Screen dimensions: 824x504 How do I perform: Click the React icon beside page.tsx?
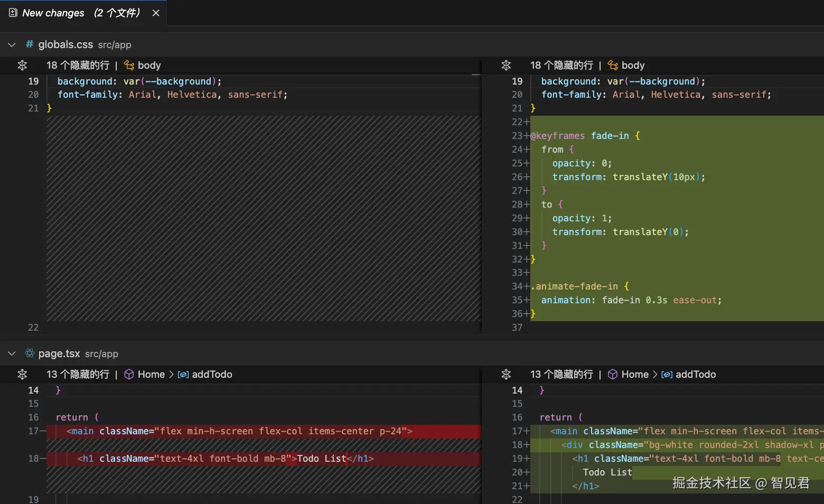coord(30,353)
